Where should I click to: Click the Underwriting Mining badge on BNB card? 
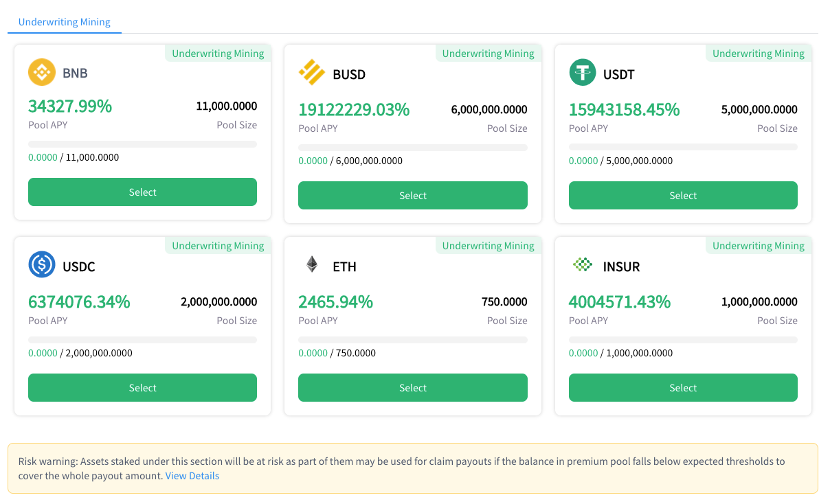coord(218,54)
